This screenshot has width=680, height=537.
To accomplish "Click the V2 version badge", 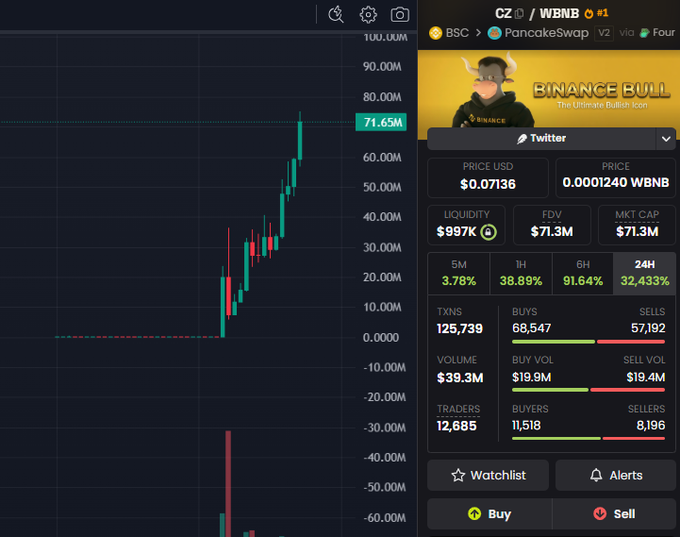I will (604, 33).
